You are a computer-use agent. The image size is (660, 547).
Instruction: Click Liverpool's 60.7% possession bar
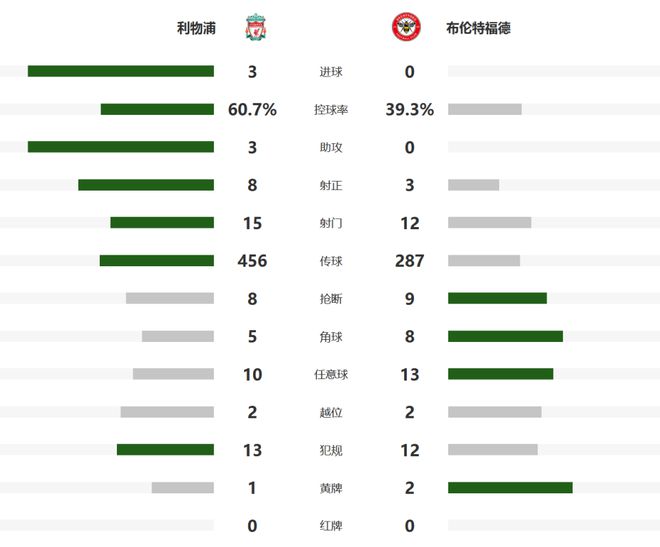pos(157,109)
